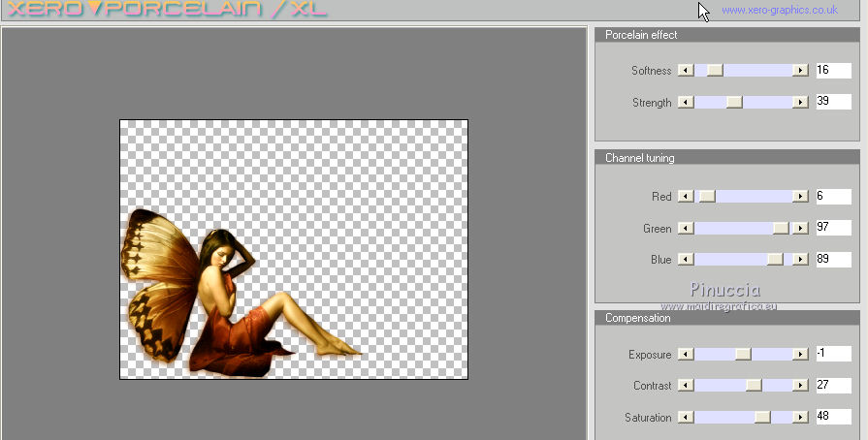The height and width of the screenshot is (440, 868).
Task: Click the Exposure label
Action: click(650, 355)
